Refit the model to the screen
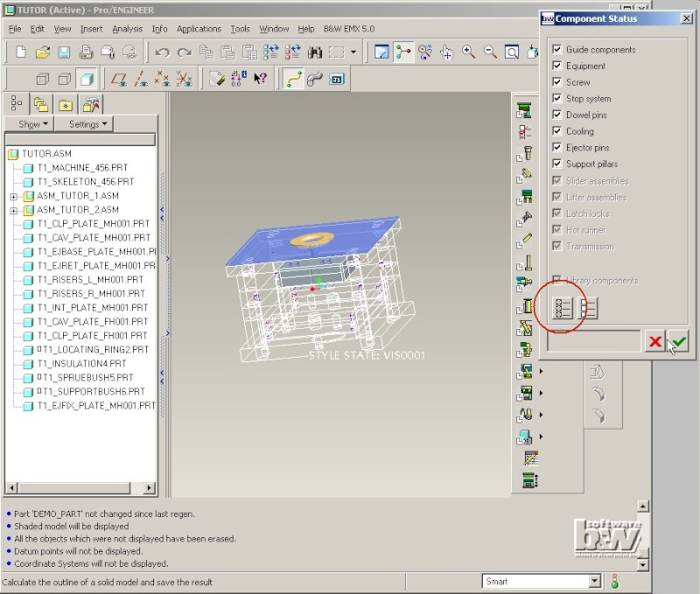The image size is (700, 594). coord(512,52)
